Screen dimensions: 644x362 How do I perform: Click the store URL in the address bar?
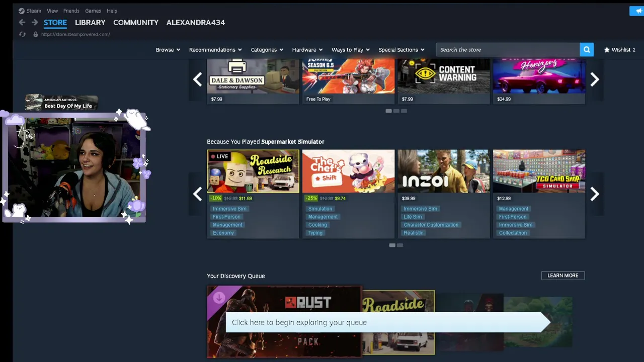75,34
